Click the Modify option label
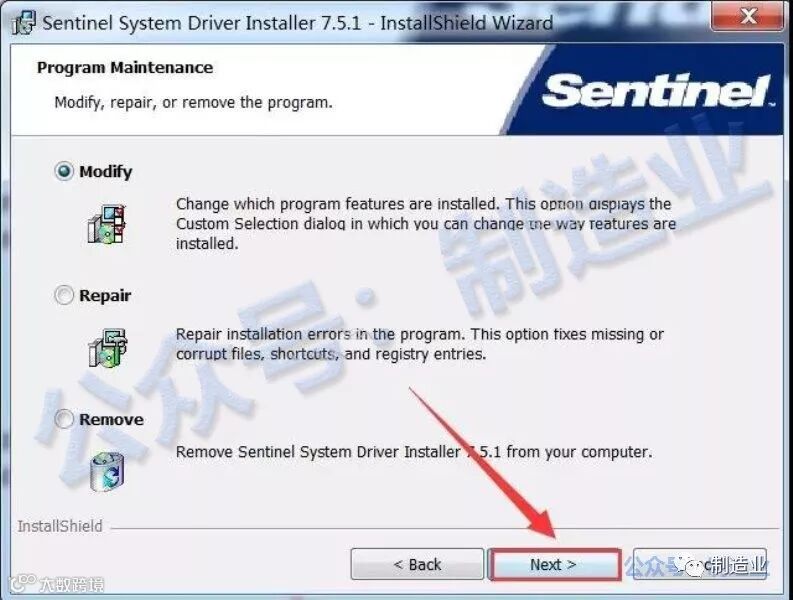 [x=106, y=172]
